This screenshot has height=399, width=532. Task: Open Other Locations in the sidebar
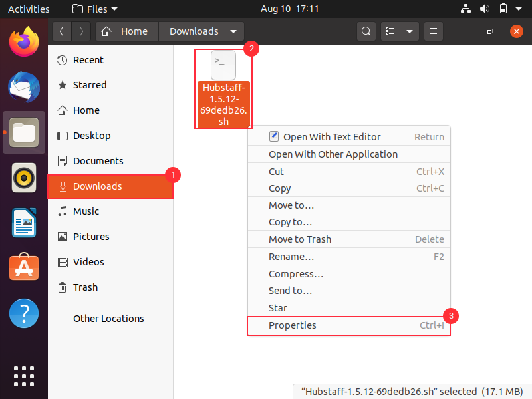(x=110, y=319)
